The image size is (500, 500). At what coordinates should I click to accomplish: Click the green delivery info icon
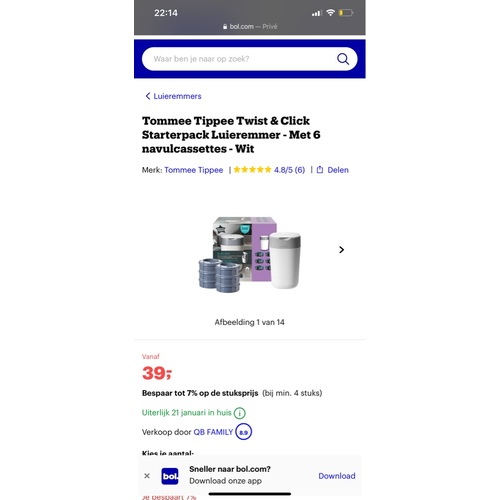[239, 413]
